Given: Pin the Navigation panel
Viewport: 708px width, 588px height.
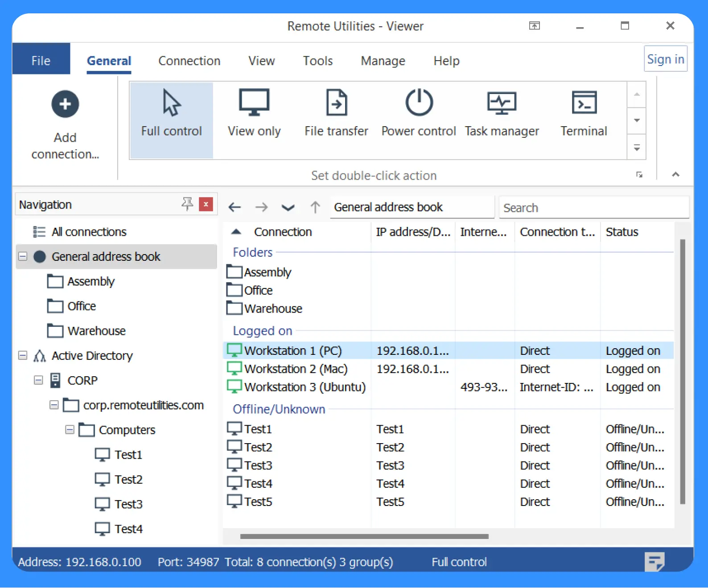Looking at the screenshot, I should click(187, 204).
